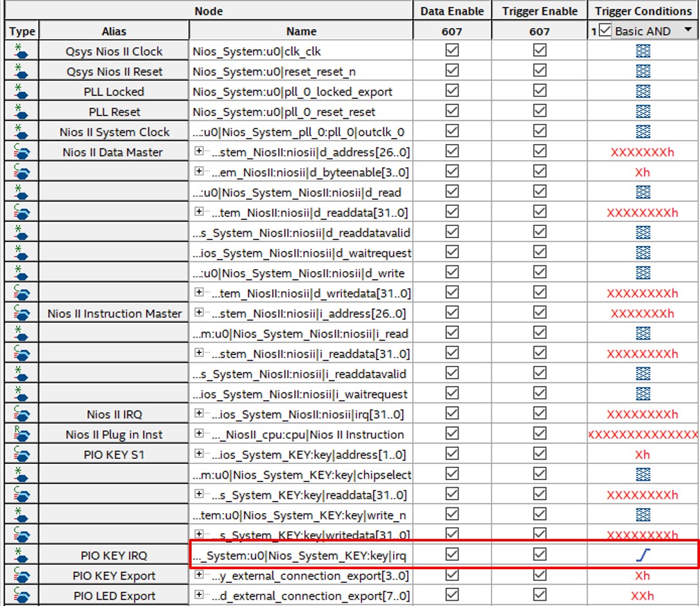Screen dimensions: 700x606
Task: Click don't care trigger icon for reset_reset_n
Action: click(x=643, y=71)
